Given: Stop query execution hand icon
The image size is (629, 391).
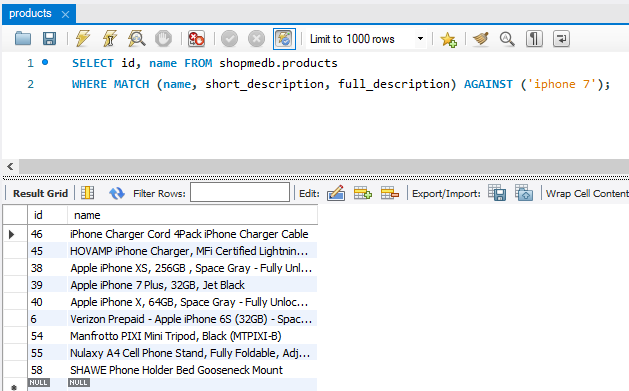Looking at the screenshot, I should click(163, 39).
